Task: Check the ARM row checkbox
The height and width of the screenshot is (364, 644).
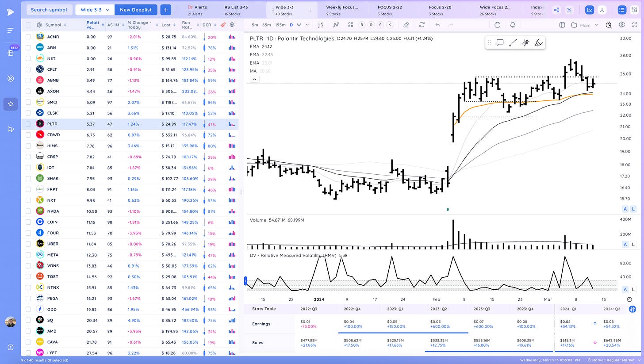Action: click(28, 48)
